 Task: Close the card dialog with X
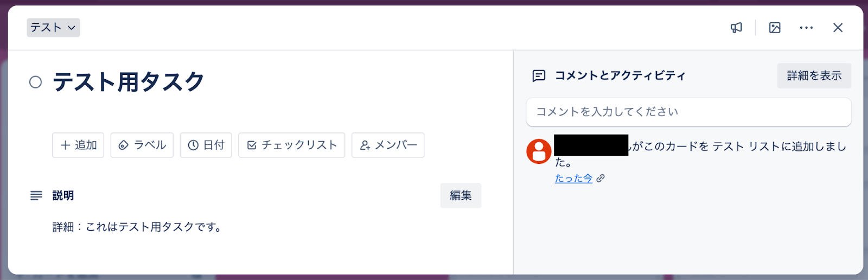pyautogui.click(x=838, y=28)
